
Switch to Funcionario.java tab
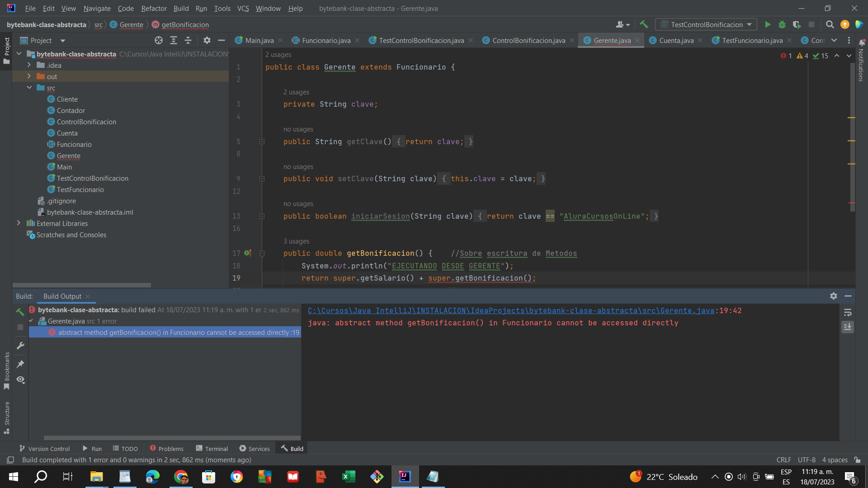coord(326,40)
